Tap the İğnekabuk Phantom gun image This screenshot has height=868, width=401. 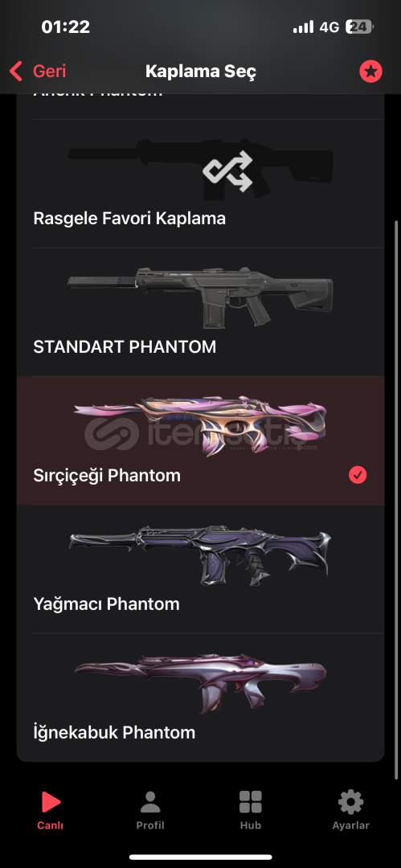click(x=201, y=684)
